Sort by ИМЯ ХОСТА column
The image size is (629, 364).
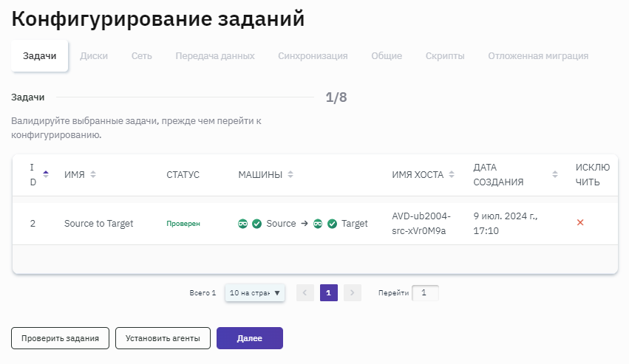coord(452,175)
